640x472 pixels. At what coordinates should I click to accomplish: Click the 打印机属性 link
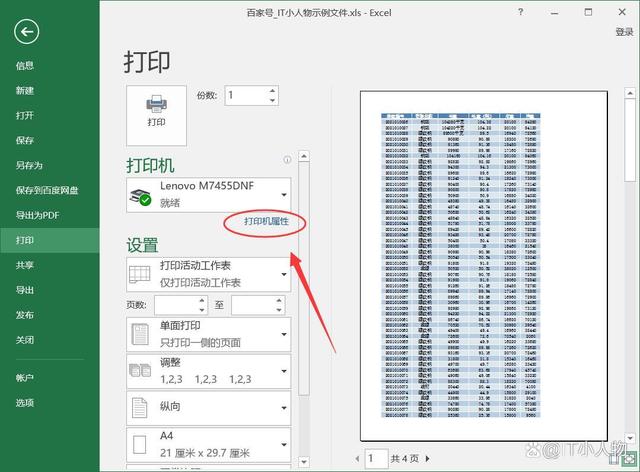coord(266,220)
